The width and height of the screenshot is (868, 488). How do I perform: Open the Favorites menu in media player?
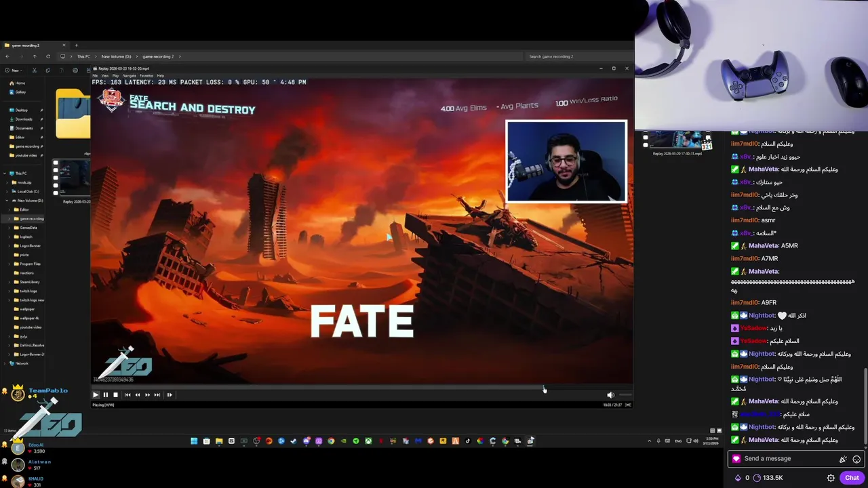click(x=146, y=75)
